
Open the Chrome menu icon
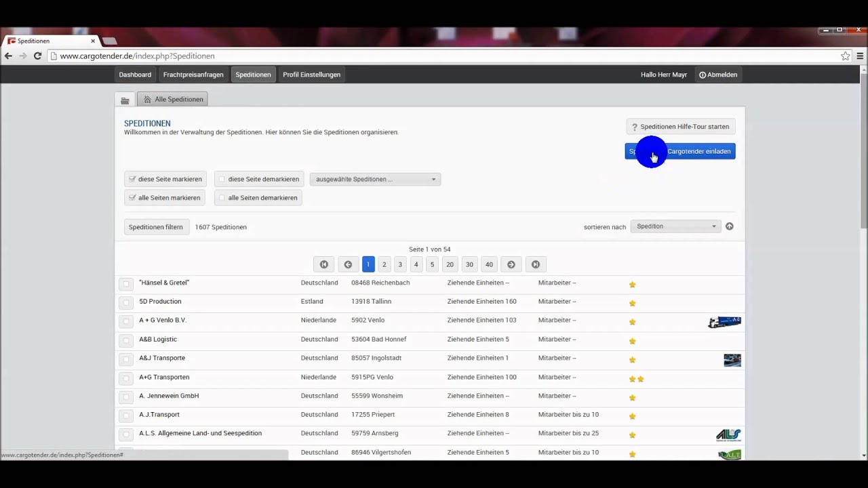pos(861,56)
